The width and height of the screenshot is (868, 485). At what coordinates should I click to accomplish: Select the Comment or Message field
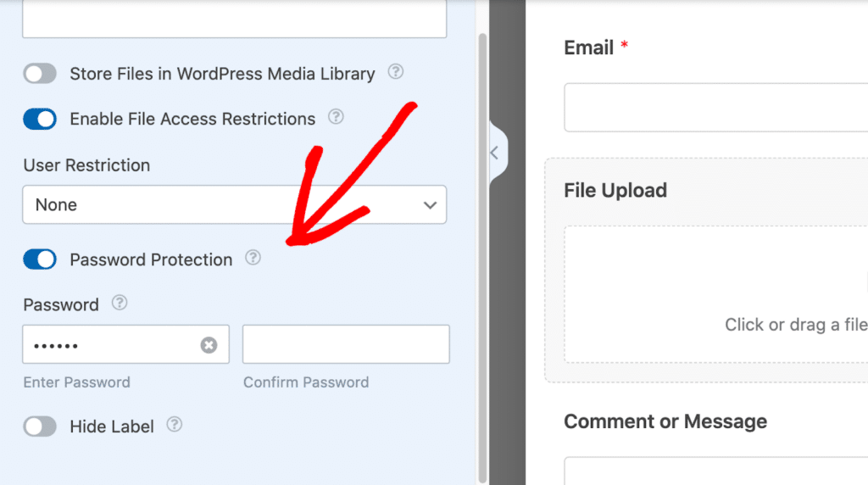coord(715,471)
